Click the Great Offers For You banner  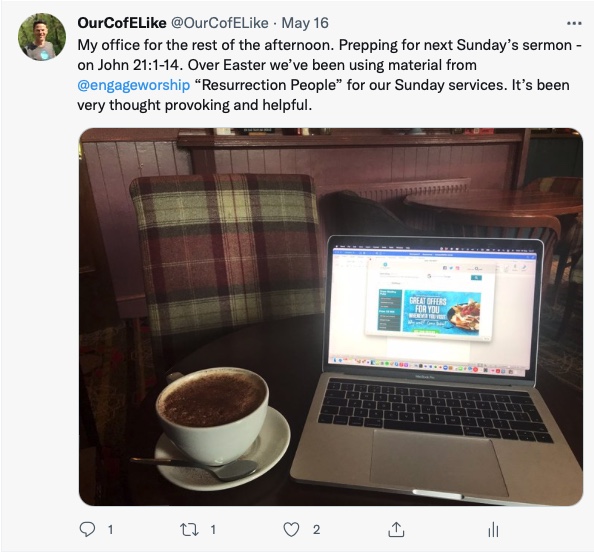(x=442, y=313)
